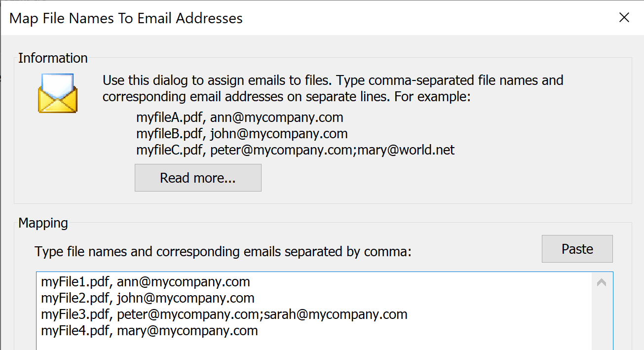Image resolution: width=644 pixels, height=350 pixels.
Task: Click the 'Type file names and corresponding emails' label
Action: (223, 252)
